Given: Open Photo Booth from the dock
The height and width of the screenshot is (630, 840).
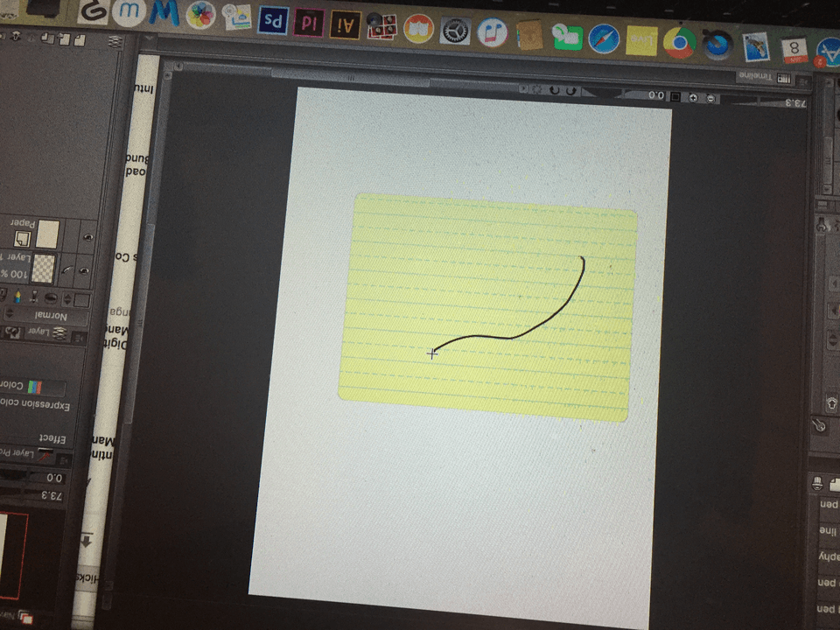Looking at the screenshot, I should click(381, 27).
